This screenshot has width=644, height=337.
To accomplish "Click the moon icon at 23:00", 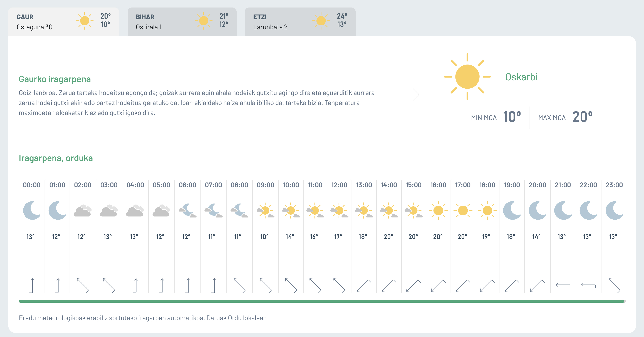I will point(614,210).
